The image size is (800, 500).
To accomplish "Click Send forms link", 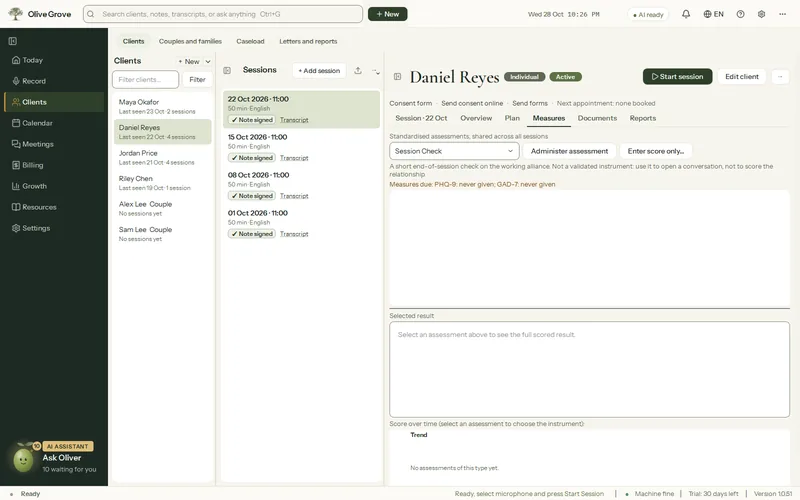I will (x=530, y=103).
